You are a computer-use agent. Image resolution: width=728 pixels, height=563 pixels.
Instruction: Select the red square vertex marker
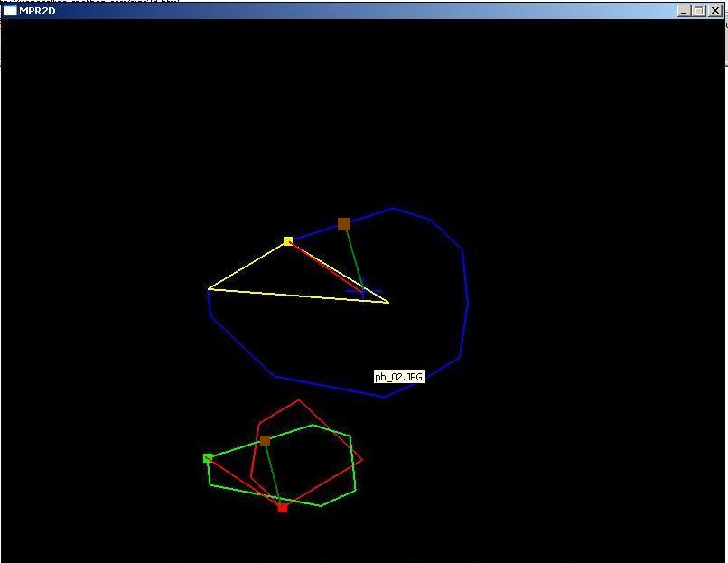coord(283,508)
